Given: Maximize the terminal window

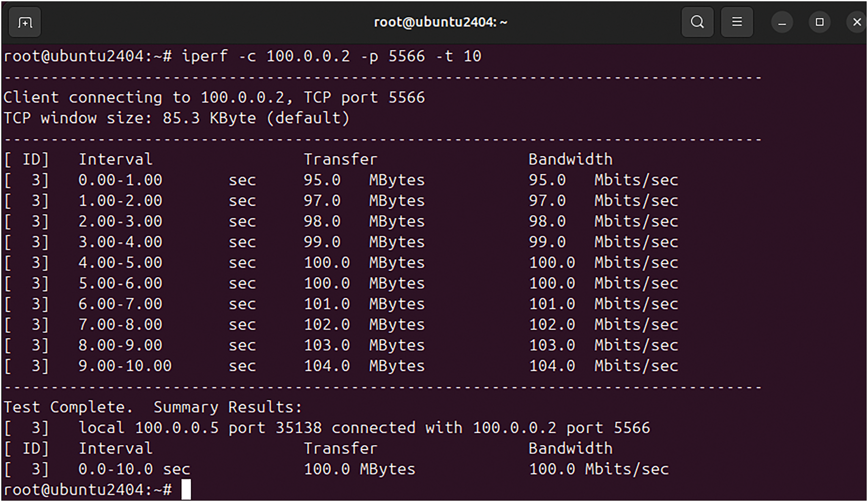Looking at the screenshot, I should [820, 22].
